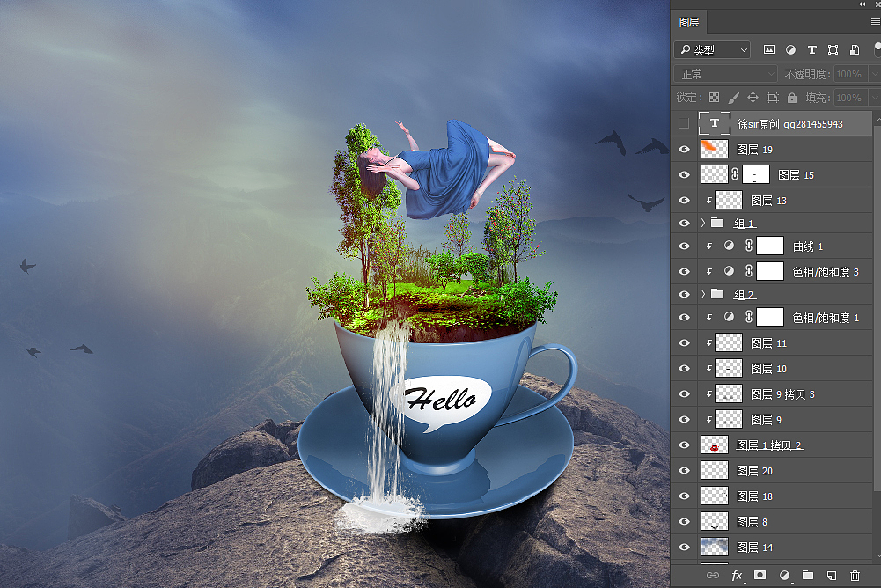Click opacity value field 100%
Viewport: 881px width, 588px height.
point(851,74)
